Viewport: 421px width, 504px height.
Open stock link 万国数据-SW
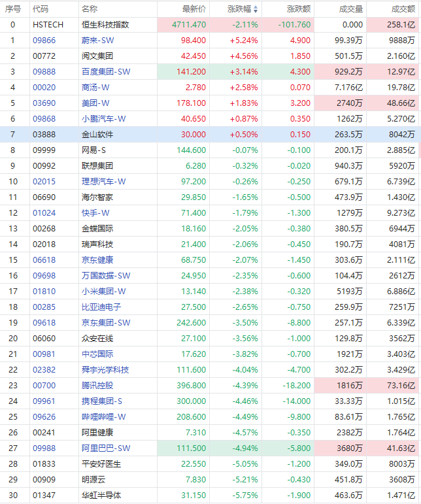[106, 276]
